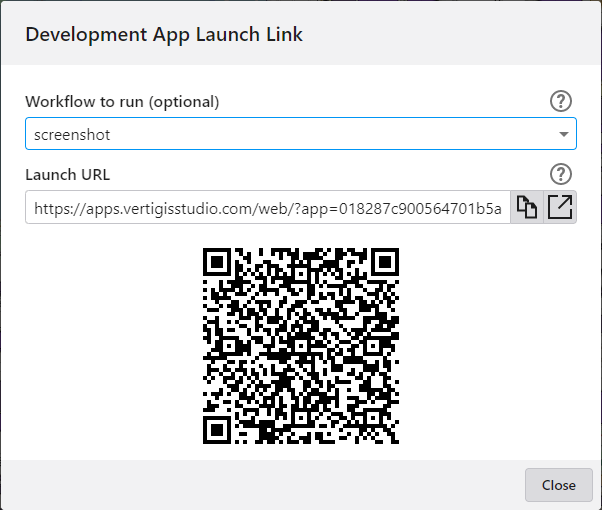Select the URL text starting with https://apps.vertigisstudio

click(200, 208)
